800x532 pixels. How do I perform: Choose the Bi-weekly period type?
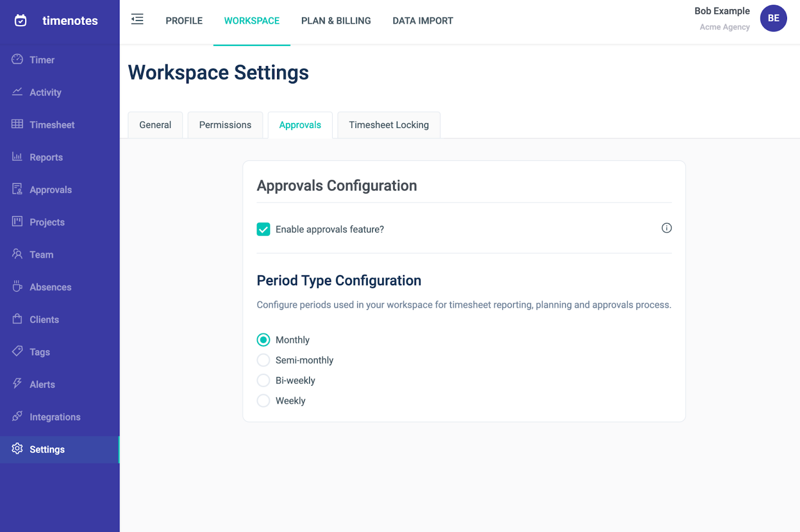pos(263,380)
